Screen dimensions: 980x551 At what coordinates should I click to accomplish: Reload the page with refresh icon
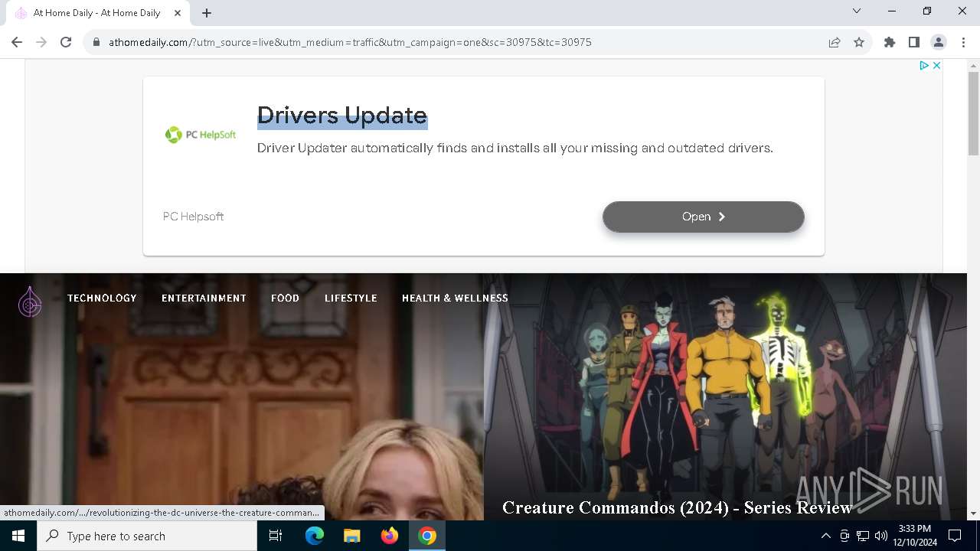click(x=66, y=42)
